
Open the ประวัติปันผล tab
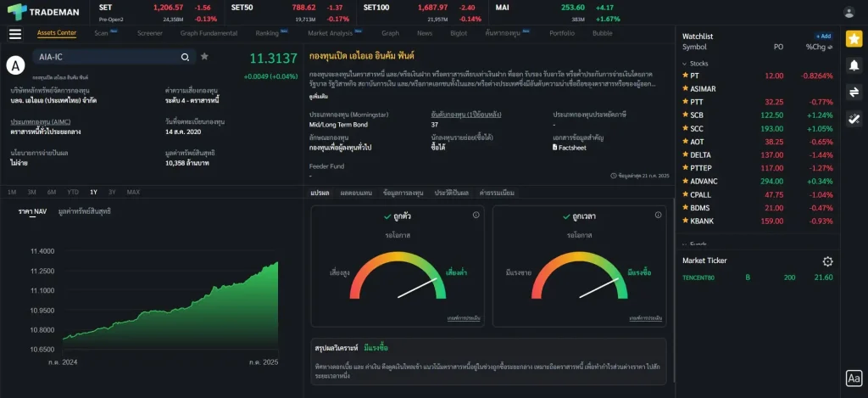[x=451, y=193]
